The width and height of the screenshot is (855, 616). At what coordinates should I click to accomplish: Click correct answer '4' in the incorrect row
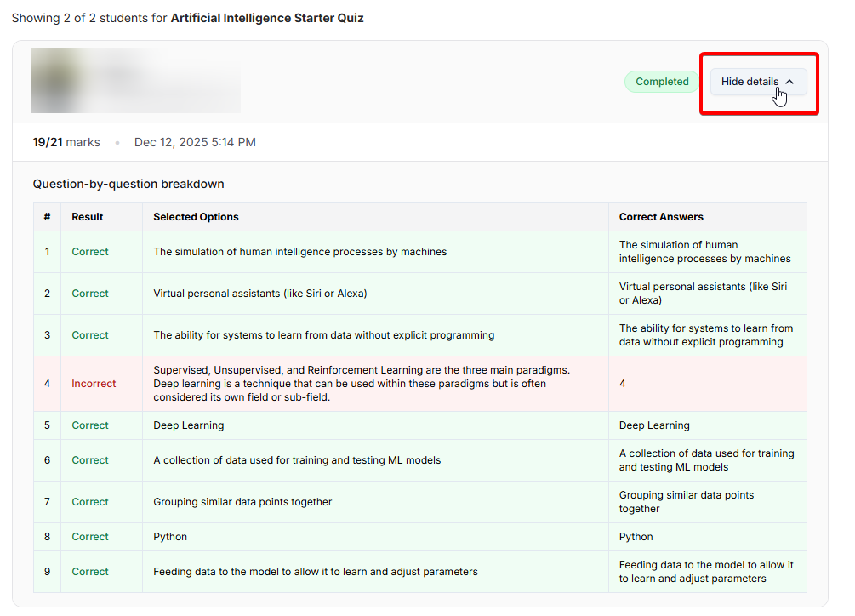pyautogui.click(x=622, y=384)
